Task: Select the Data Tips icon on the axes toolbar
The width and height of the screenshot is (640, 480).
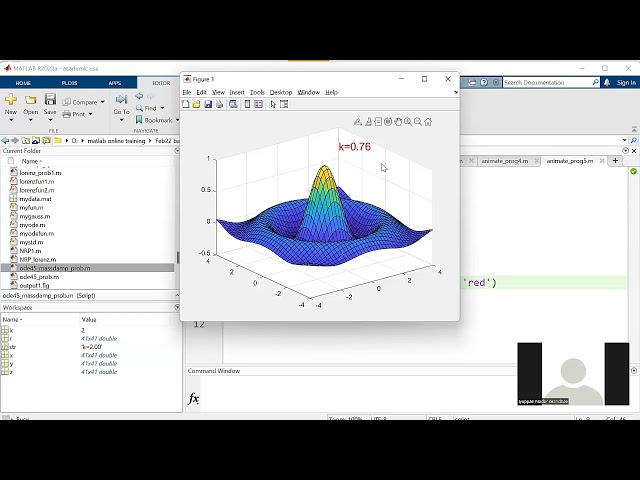Action: pos(378,122)
